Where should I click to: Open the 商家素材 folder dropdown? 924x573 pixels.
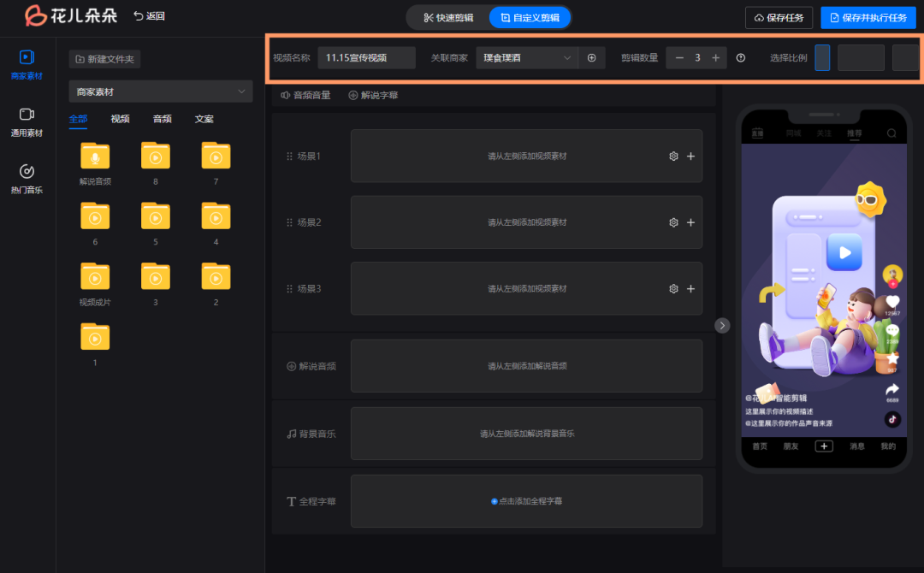pyautogui.click(x=160, y=92)
